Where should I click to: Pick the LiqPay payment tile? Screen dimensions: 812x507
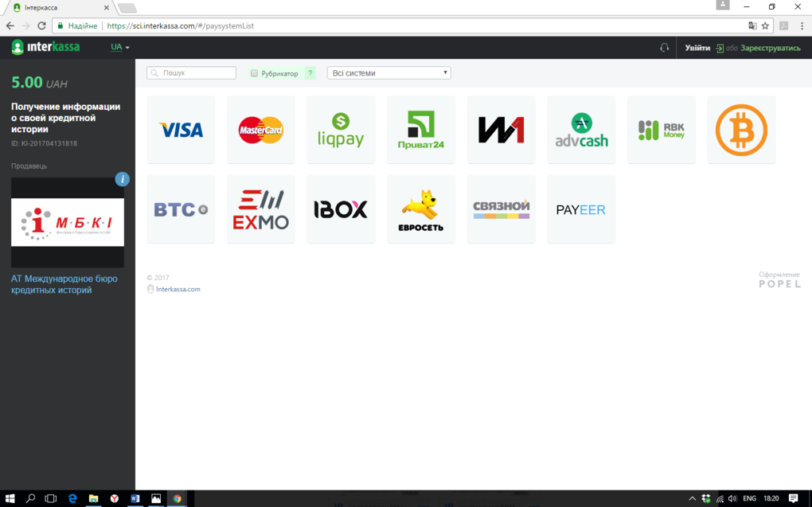coord(341,130)
